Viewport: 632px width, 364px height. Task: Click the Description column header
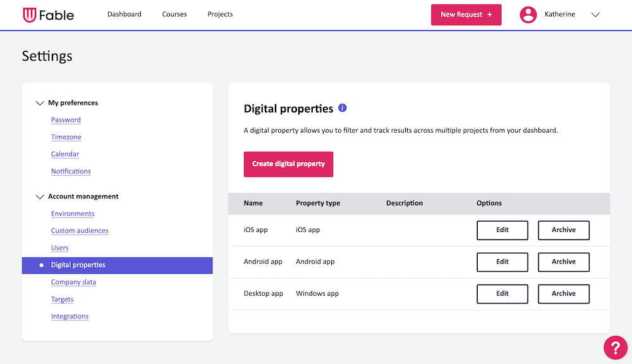404,203
